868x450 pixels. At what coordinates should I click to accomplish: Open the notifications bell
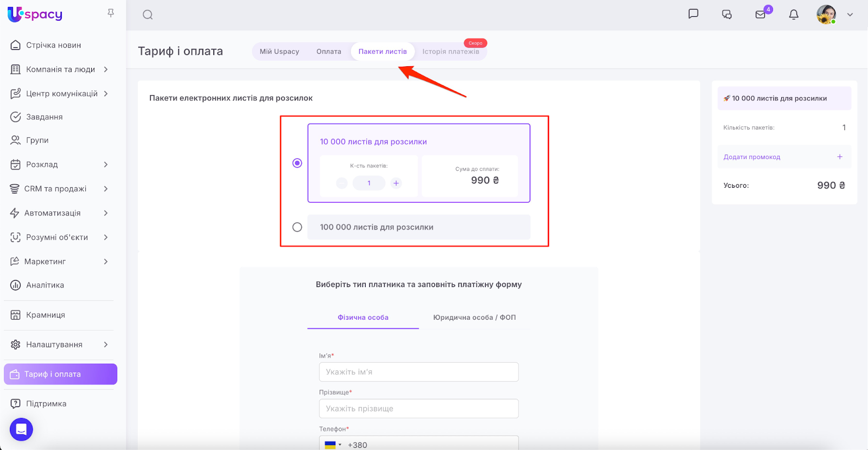(794, 15)
